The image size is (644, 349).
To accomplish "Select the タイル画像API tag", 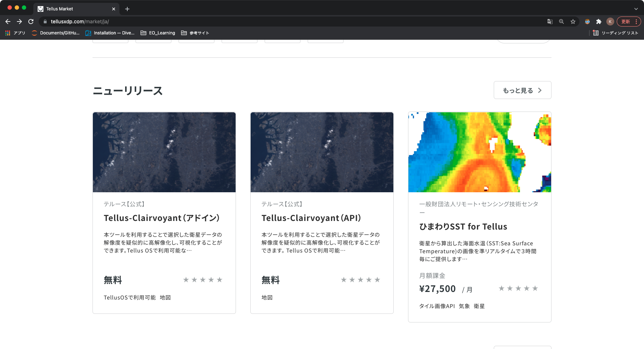I will point(437,306).
